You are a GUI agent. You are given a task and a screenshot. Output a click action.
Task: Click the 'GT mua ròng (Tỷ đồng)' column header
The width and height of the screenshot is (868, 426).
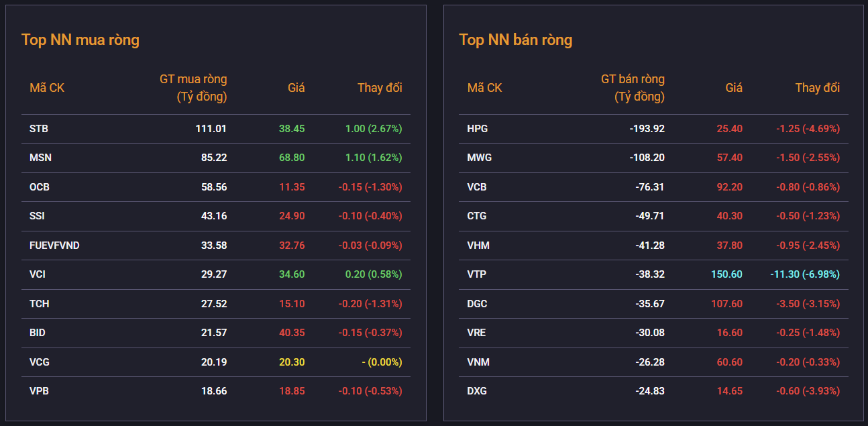pyautogui.click(x=193, y=88)
